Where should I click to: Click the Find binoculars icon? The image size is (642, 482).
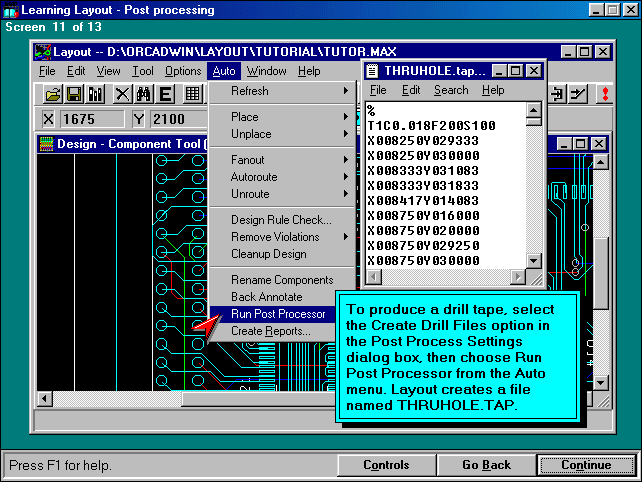[143, 94]
